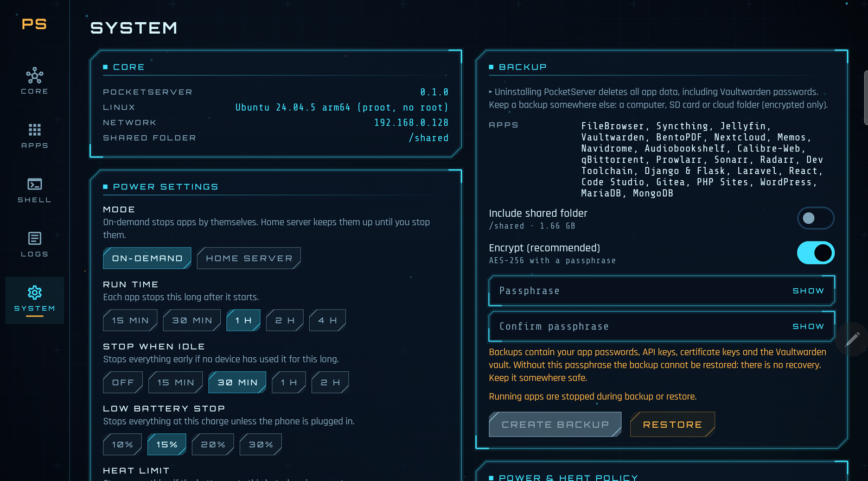This screenshot has height=481, width=868.
Task: Click the Create Backup button
Action: [555, 425]
